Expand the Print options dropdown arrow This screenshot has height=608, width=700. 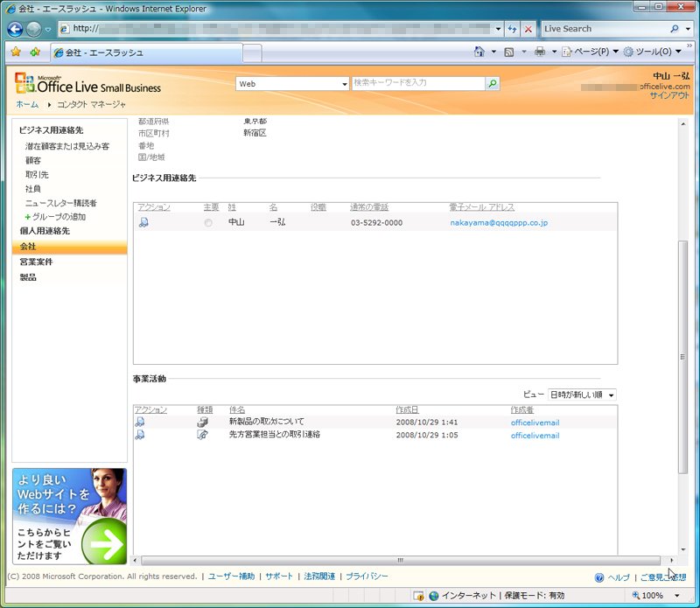click(x=554, y=52)
